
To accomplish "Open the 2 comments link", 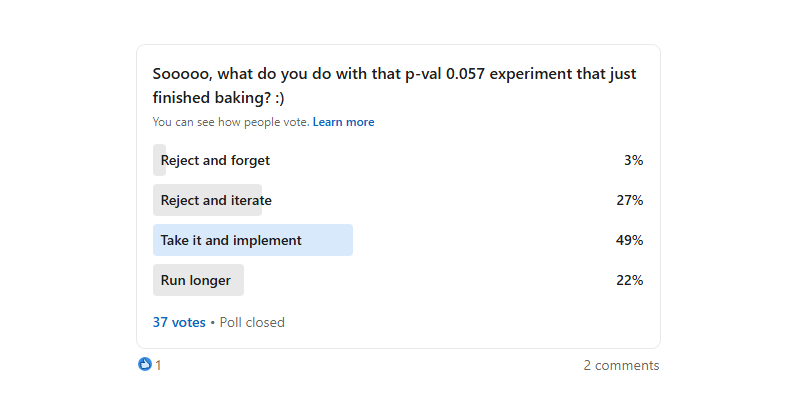I will [x=621, y=366].
